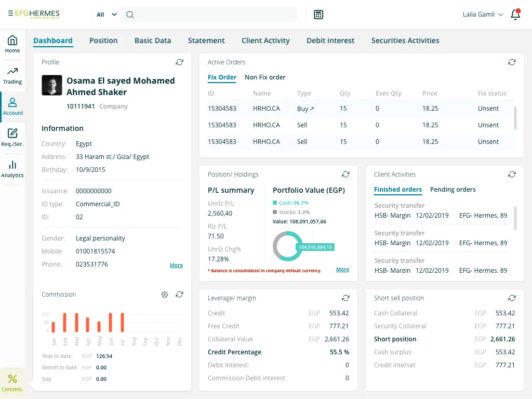The width and height of the screenshot is (532, 399).
Task: Click More under the phone number
Action: (x=176, y=265)
